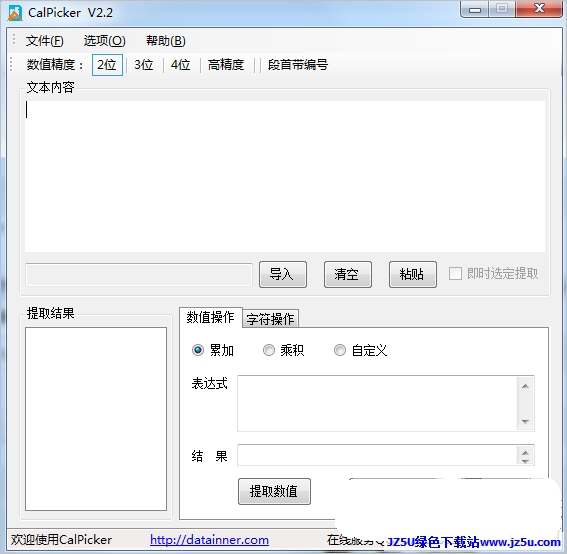This screenshot has height=554, width=567.
Task: Open the 帮助(B) menu
Action: [166, 41]
